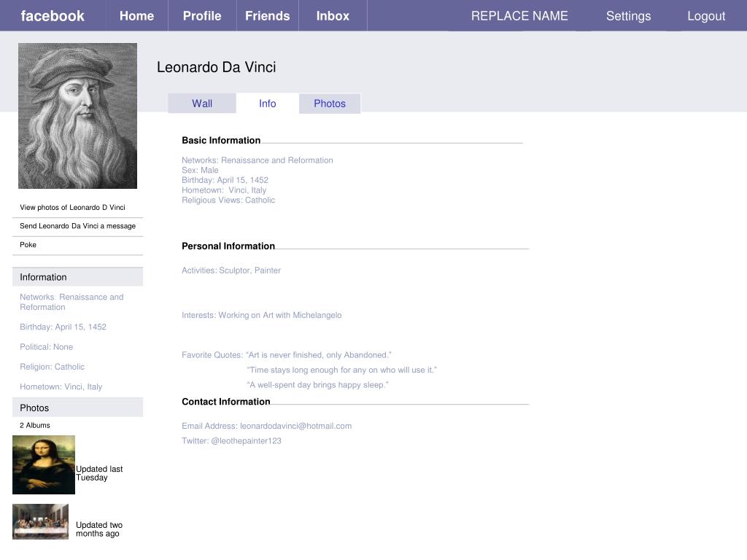Click the Personal Information heading
The height and width of the screenshot is (560, 747).
(x=228, y=246)
